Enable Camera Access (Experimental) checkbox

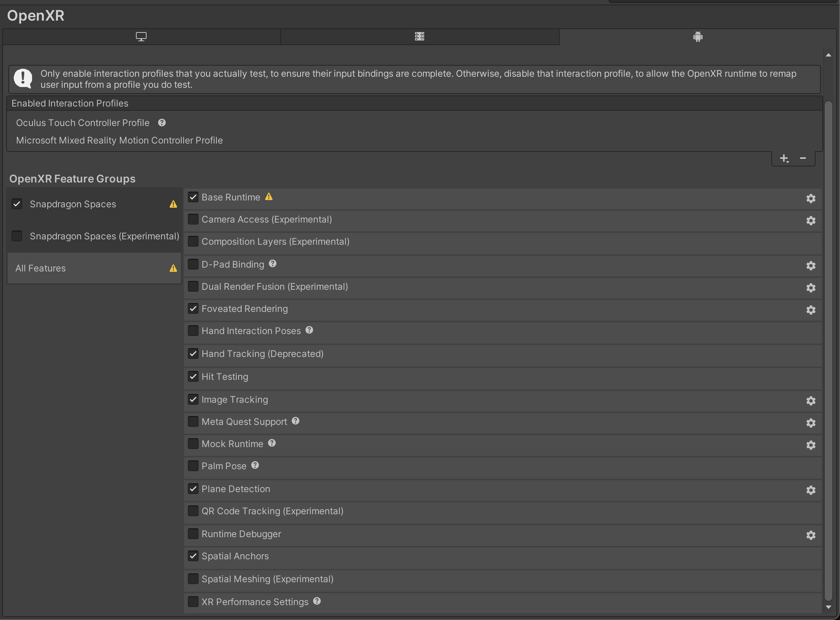[193, 219]
